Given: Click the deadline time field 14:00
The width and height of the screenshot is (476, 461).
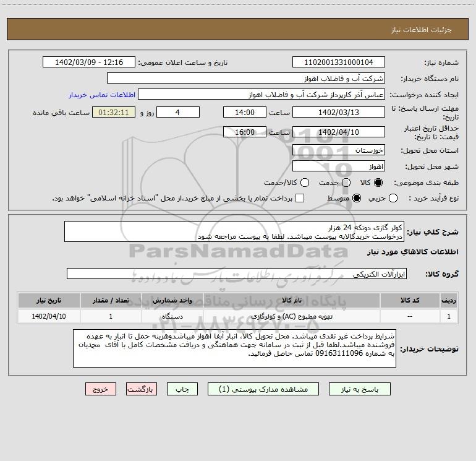Looking at the screenshot, I should point(245,112).
